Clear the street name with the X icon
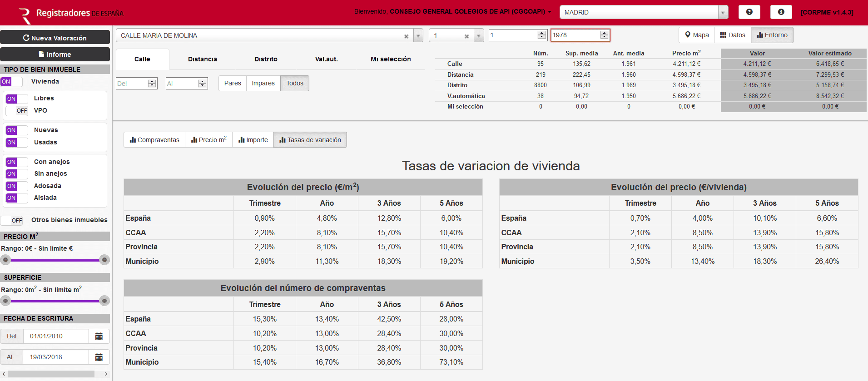The width and height of the screenshot is (868, 381). pos(406,36)
